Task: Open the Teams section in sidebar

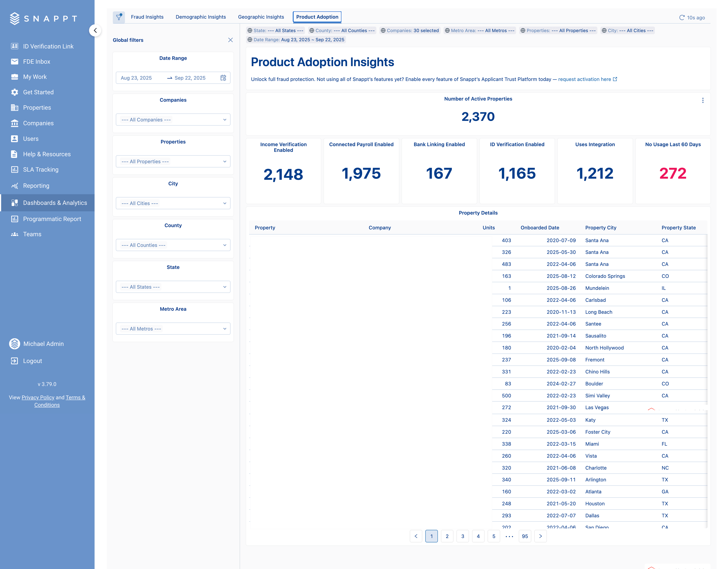Action: point(32,234)
